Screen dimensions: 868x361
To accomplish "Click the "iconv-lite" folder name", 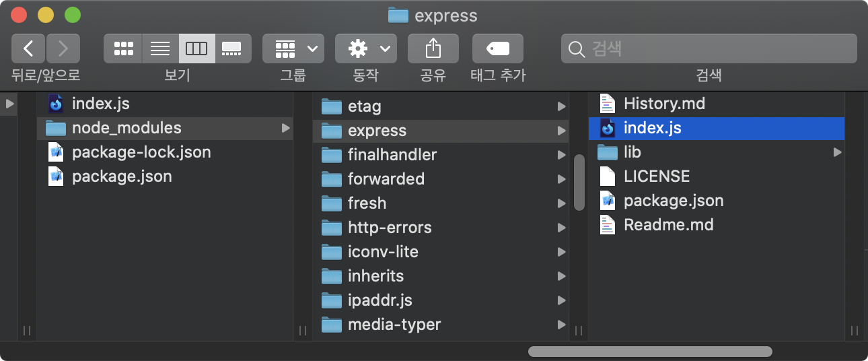I will pos(383,252).
